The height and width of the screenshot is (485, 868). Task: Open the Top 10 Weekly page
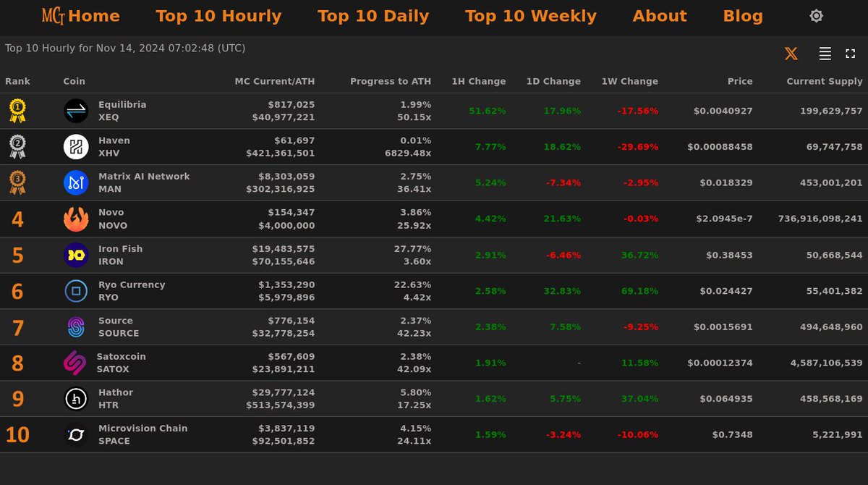[x=531, y=16]
